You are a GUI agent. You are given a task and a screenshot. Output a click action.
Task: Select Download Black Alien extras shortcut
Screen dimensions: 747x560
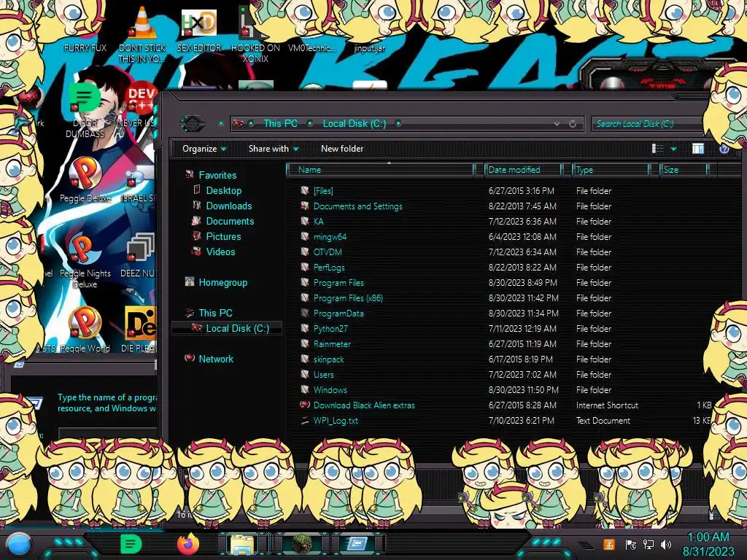pos(505,405)
